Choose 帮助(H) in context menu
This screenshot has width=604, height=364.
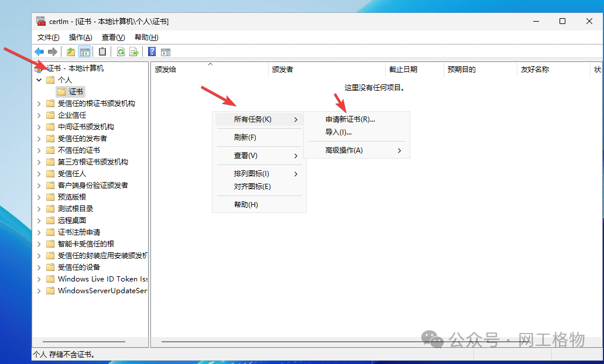coord(259,205)
